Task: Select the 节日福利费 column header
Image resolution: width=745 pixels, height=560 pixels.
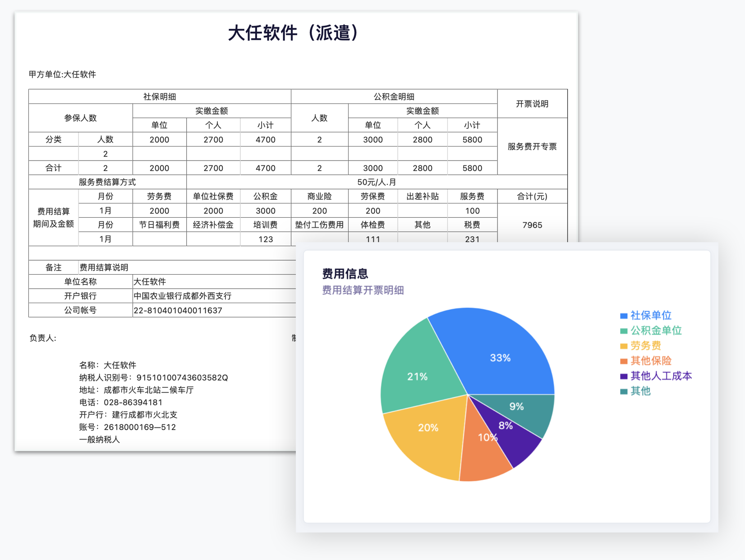Action: tap(159, 225)
